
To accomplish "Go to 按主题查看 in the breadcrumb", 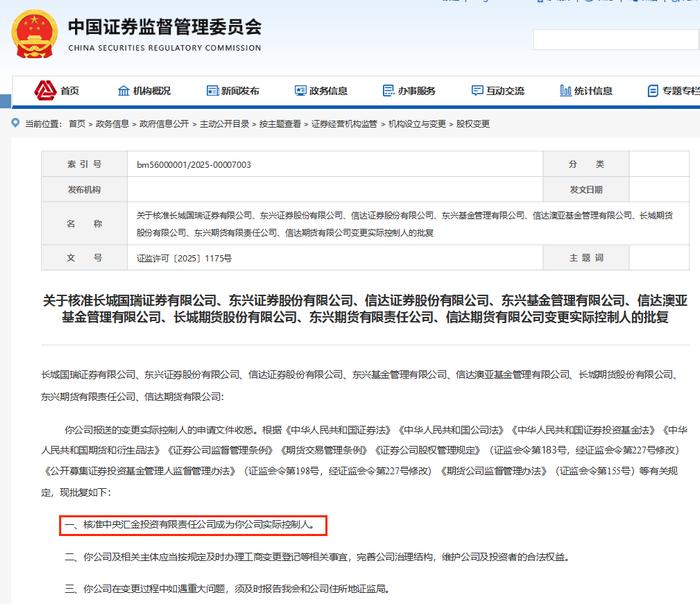I will (x=280, y=124).
